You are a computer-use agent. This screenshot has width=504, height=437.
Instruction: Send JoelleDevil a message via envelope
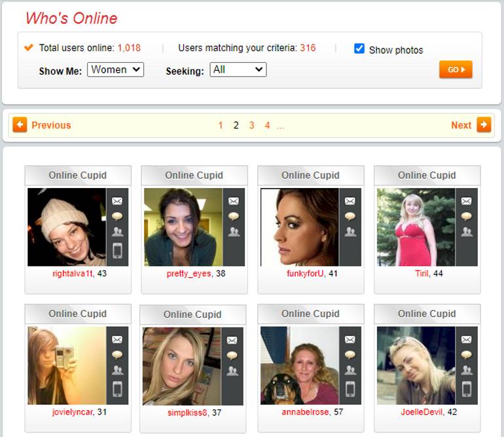coord(466,339)
